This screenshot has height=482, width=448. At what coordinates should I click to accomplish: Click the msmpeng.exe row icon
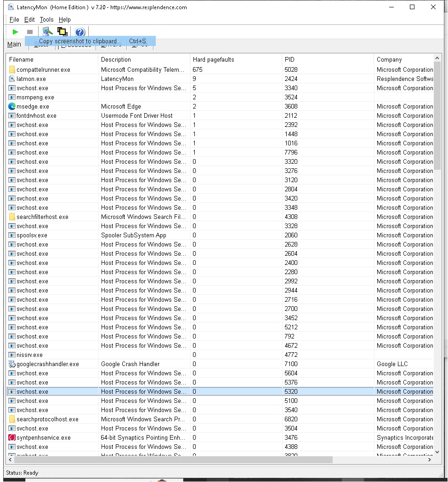pyautogui.click(x=12, y=97)
